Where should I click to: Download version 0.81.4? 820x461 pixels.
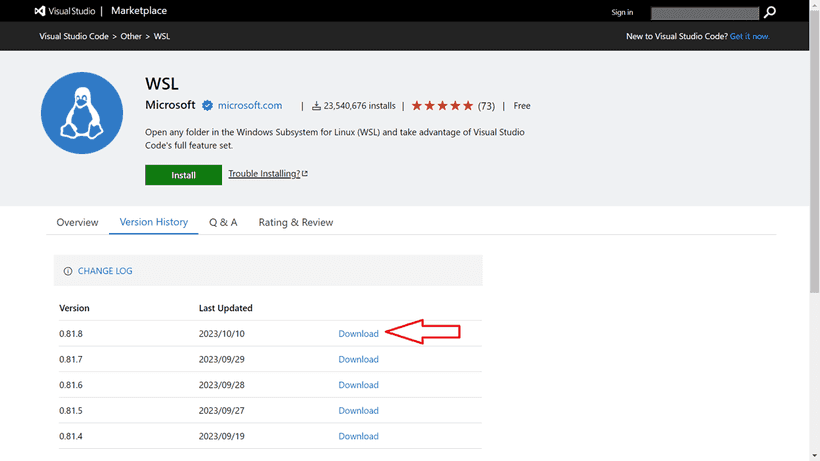pyautogui.click(x=358, y=436)
